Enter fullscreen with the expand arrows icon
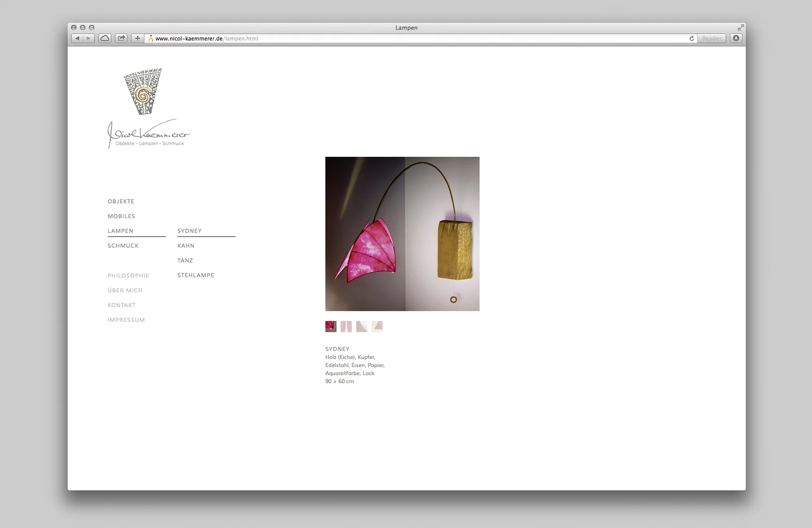This screenshot has width=812, height=528. [741, 28]
